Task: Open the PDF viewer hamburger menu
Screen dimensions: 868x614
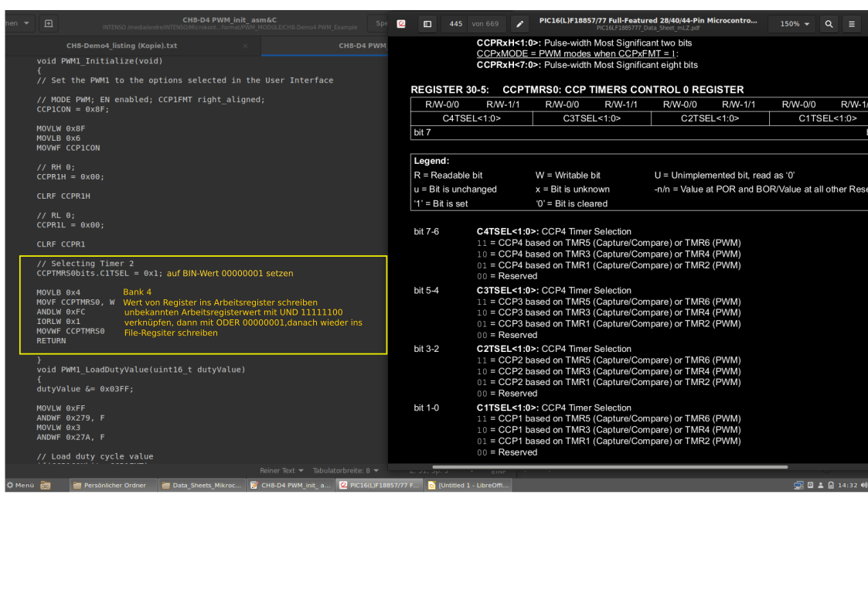Action: click(x=852, y=24)
